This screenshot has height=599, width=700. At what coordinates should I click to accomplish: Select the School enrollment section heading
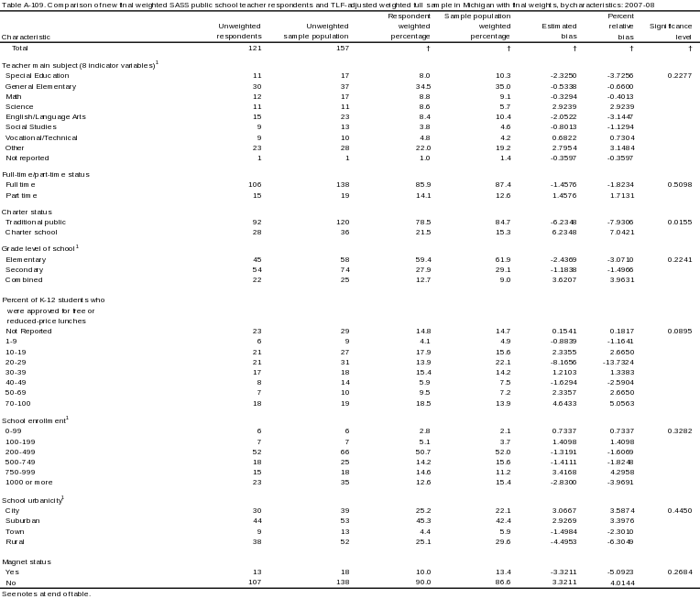(35, 420)
